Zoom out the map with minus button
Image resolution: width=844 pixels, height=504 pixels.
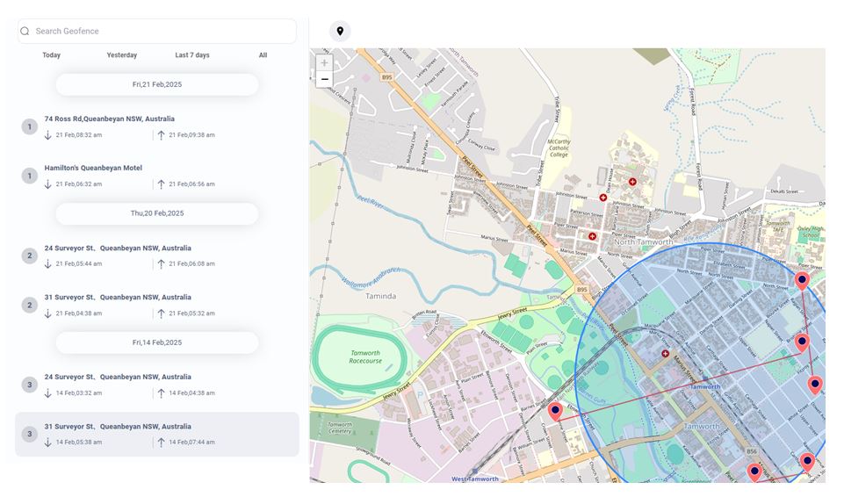[324, 80]
